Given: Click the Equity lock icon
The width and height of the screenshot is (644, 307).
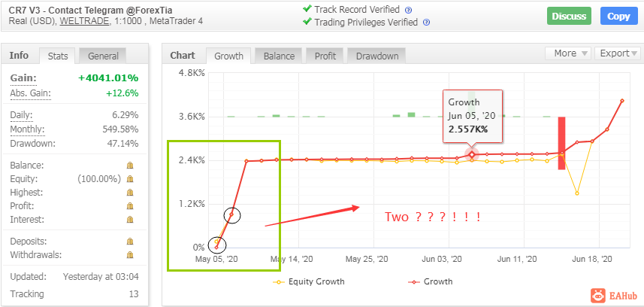Looking at the screenshot, I should point(130,179).
